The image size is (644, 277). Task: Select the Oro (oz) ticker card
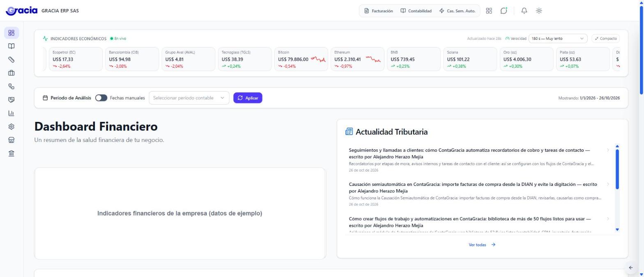527,59
